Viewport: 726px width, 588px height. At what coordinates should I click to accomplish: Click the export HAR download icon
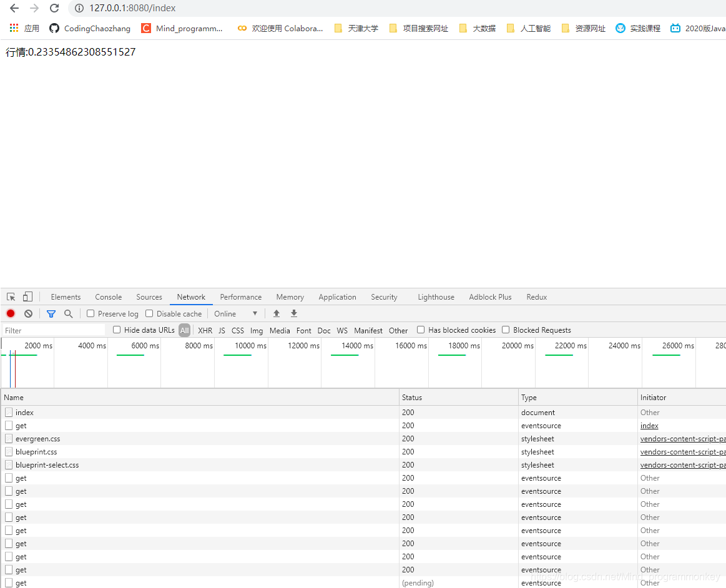(294, 313)
